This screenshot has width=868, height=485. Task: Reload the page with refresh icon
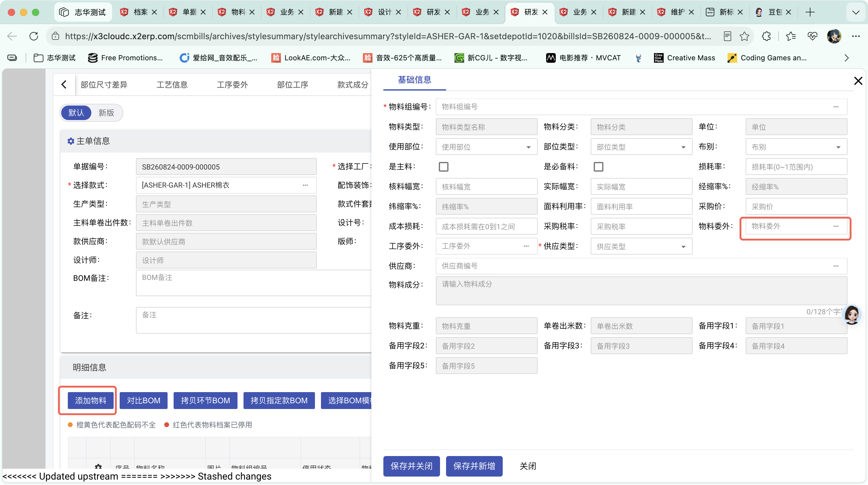(34, 36)
